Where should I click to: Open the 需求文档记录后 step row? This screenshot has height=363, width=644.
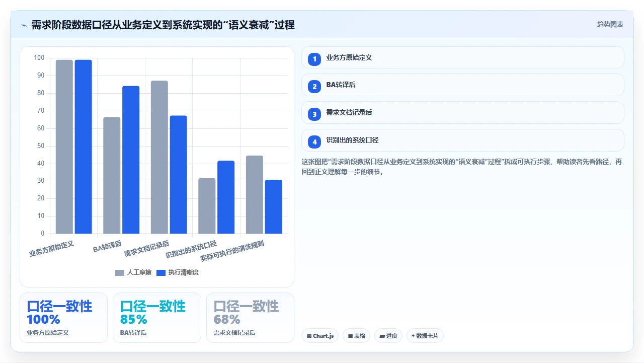point(463,113)
